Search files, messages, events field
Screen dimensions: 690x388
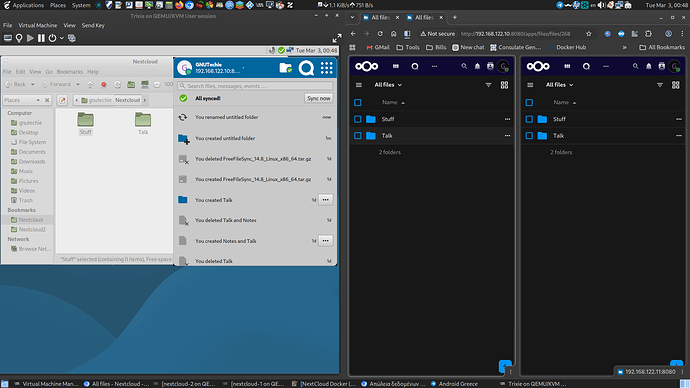pos(255,86)
